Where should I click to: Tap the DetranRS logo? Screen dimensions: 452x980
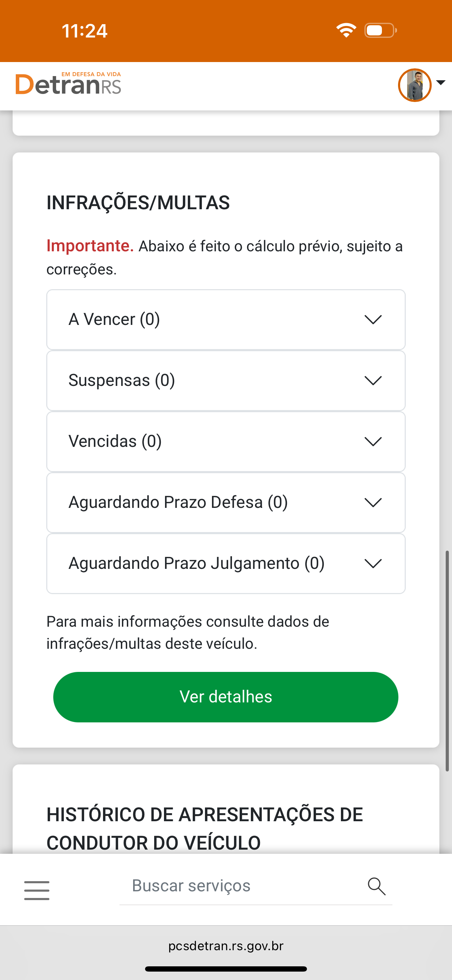[68, 84]
